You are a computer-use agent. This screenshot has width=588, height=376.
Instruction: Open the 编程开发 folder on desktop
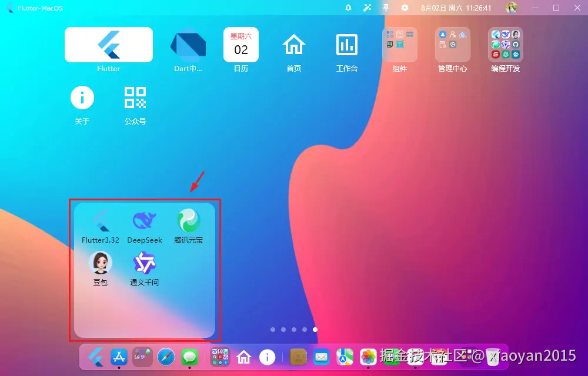click(506, 45)
